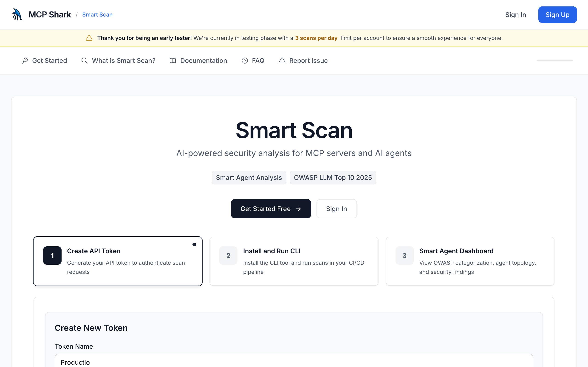
Task: Click the OWASP LLM Top 10 2025 badge
Action: [x=333, y=178]
